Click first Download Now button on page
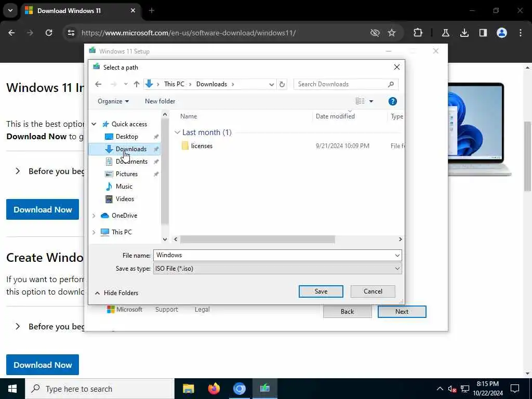The height and width of the screenshot is (399, 532). click(x=43, y=209)
